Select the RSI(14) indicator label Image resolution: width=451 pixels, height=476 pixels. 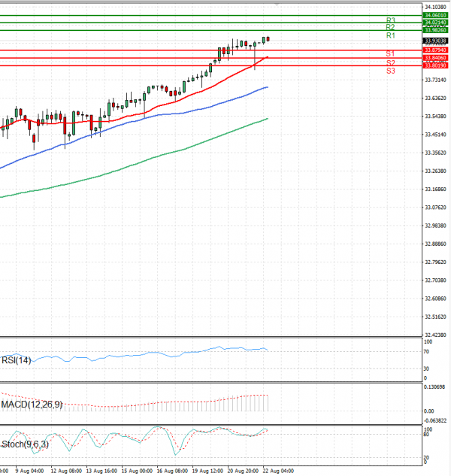click(17, 360)
